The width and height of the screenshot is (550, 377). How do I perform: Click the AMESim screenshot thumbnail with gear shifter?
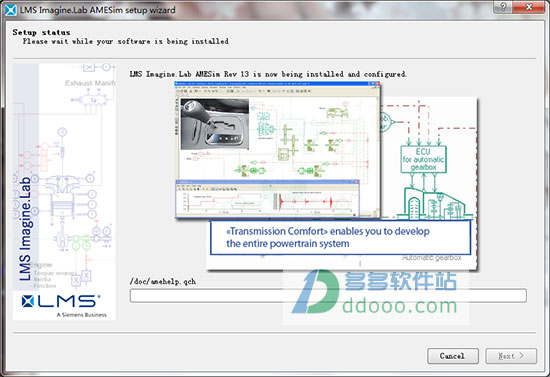click(277, 150)
